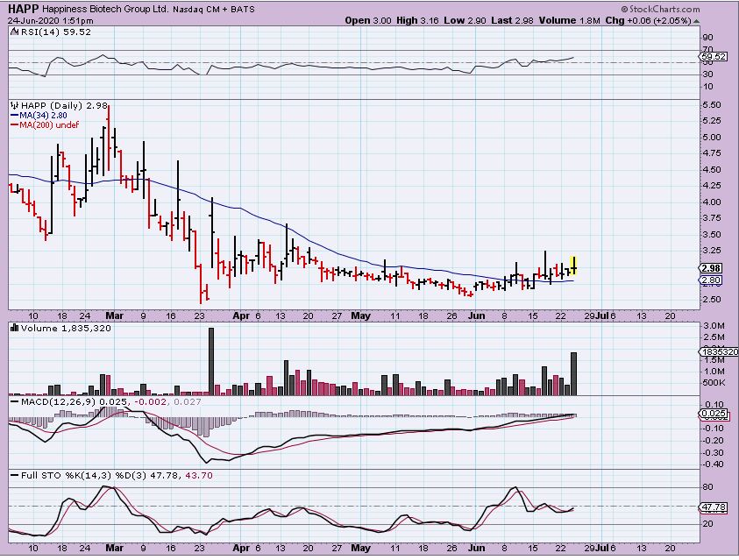Click 'May' on the price chart date axis
The image size is (739, 560).
(360, 316)
